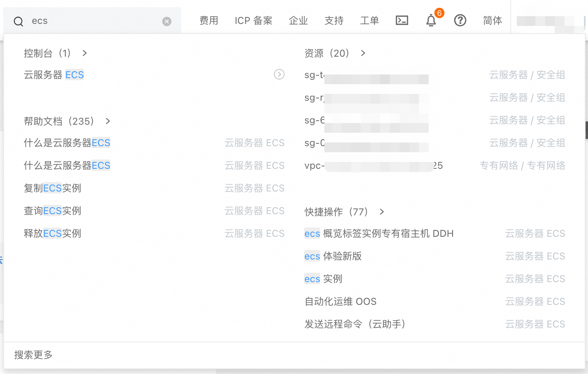This screenshot has height=374, width=588.
Task: Clear the search box text
Action: point(167,21)
